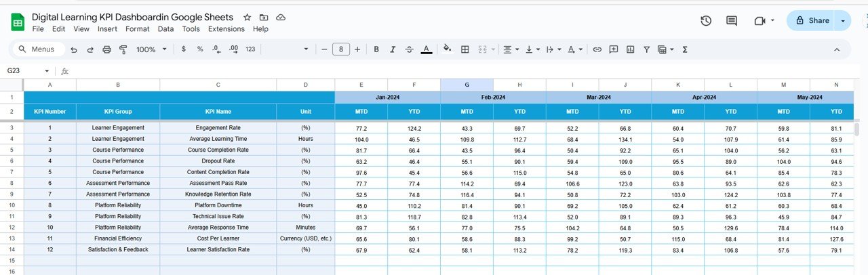Image resolution: width=868 pixels, height=275 pixels.
Task: View the cloud save status icon
Action: (281, 18)
